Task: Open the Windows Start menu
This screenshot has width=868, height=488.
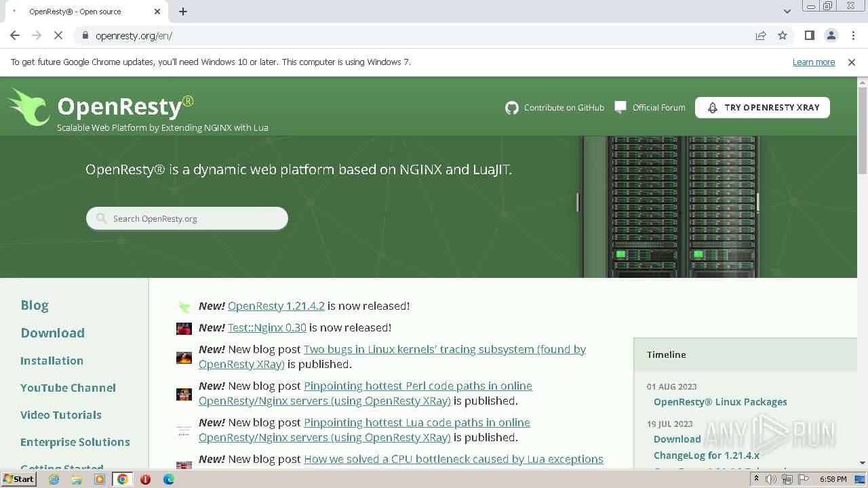Action: [x=18, y=479]
